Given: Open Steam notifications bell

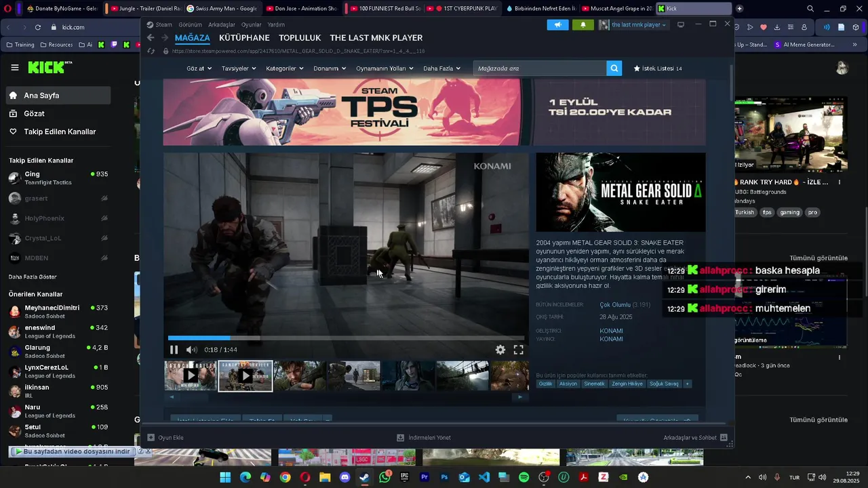Looking at the screenshot, I should click(583, 24).
